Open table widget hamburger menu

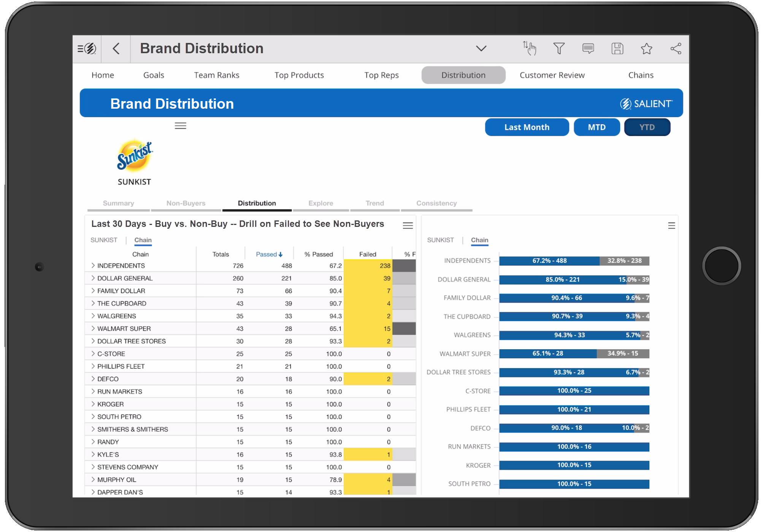(408, 226)
